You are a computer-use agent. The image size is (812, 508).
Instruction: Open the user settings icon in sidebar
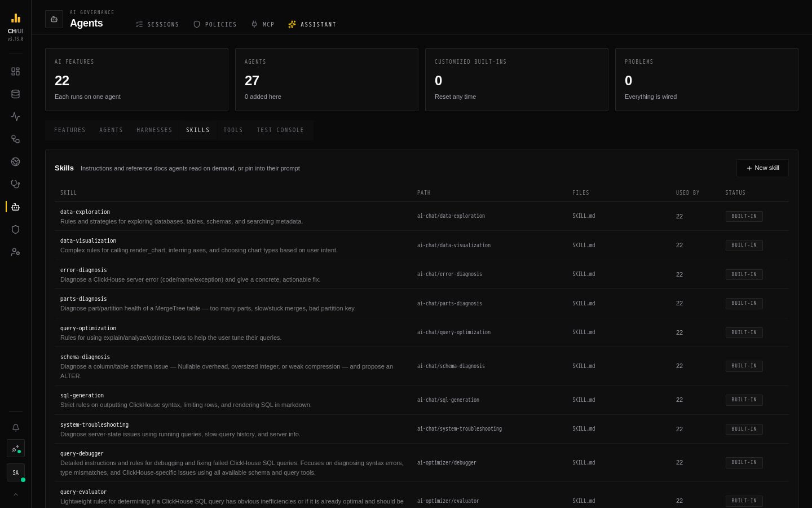(15, 252)
